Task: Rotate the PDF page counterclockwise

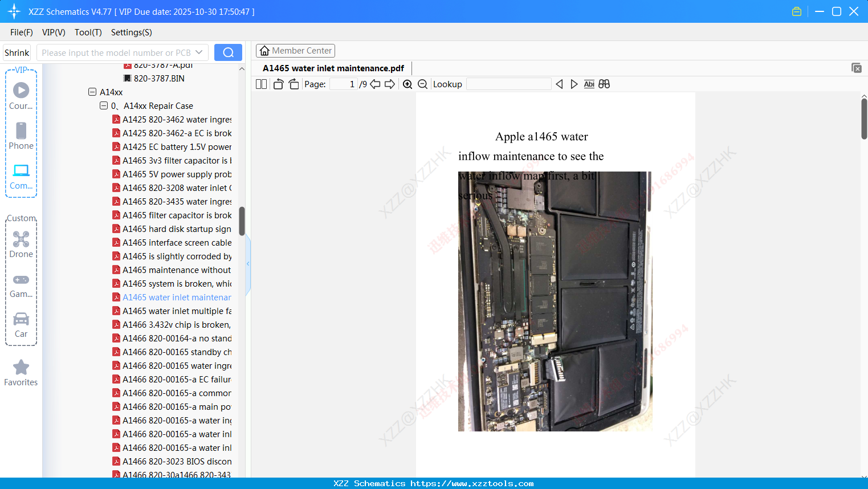Action: (x=278, y=84)
